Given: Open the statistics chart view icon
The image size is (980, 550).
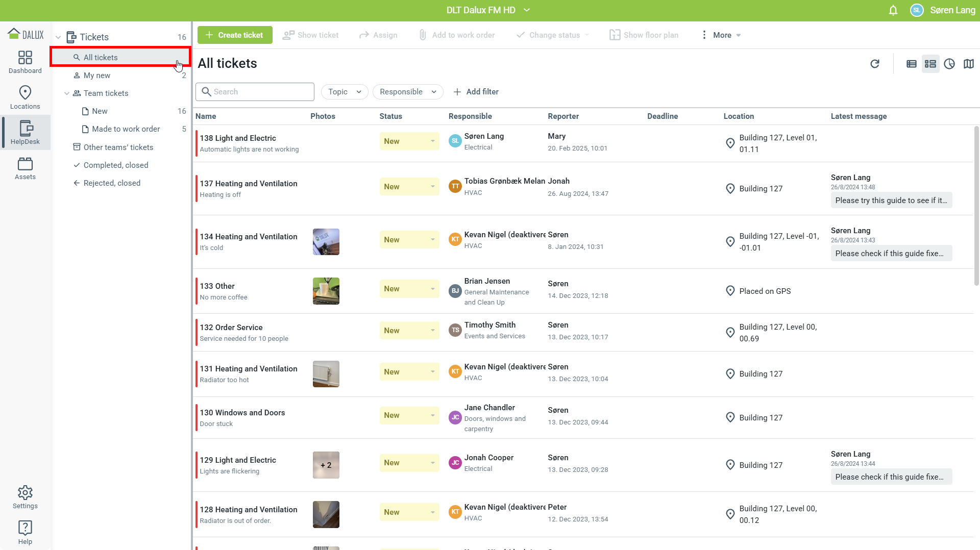Looking at the screenshot, I should tap(949, 64).
